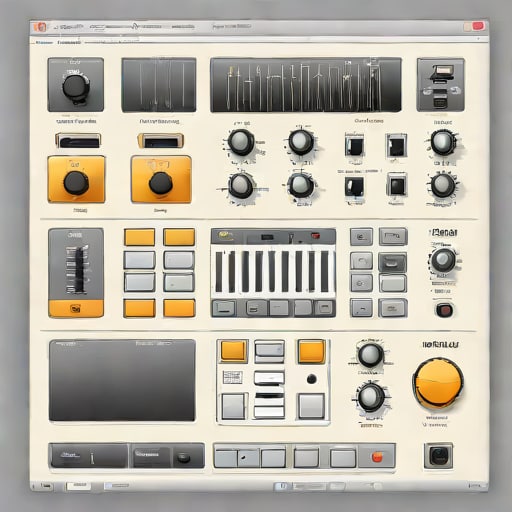Screen dimensions: 512x512
Task: Click the white field in the bottom-left status bar
Action: pos(78,485)
